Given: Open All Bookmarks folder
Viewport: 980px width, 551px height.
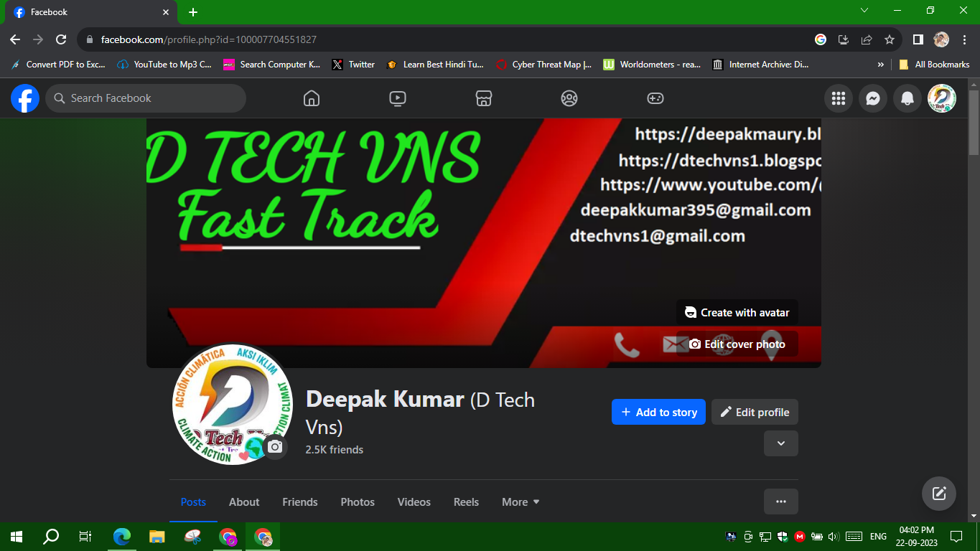Looking at the screenshot, I should [x=933, y=64].
